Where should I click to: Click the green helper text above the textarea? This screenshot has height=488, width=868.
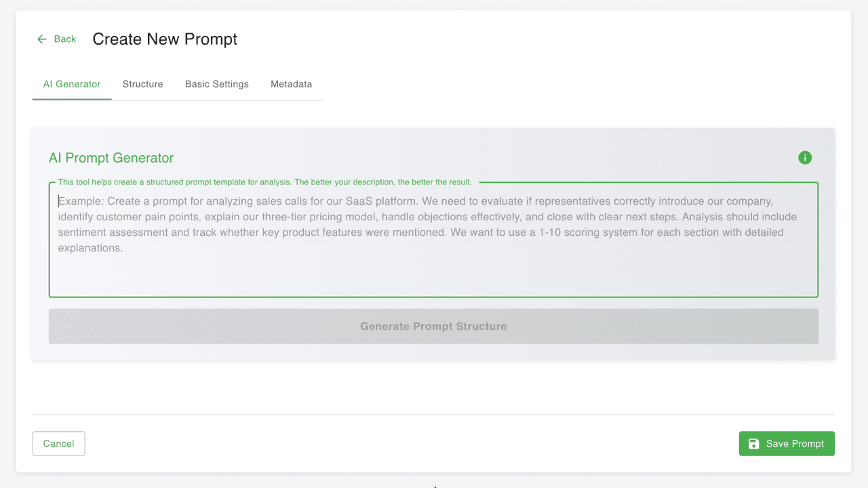coord(264,182)
